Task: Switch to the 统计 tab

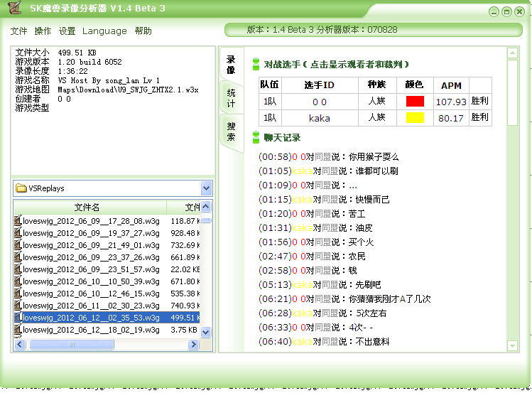Action: tap(231, 98)
